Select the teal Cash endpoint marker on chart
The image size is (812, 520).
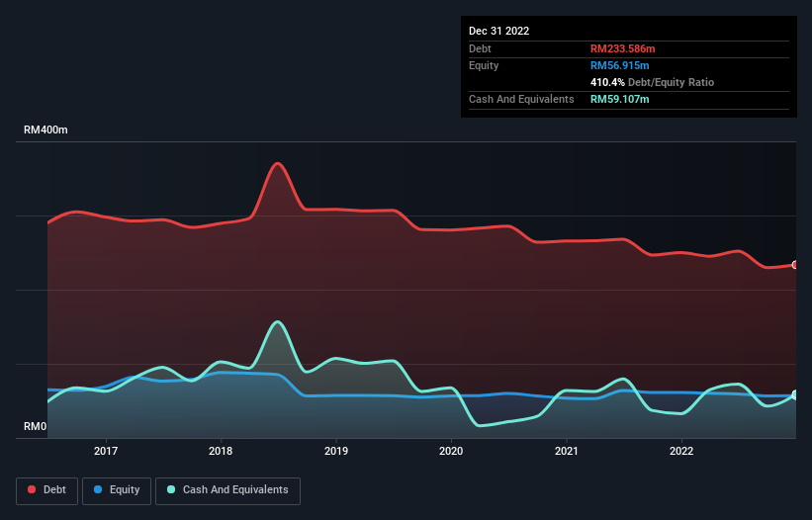(795, 394)
